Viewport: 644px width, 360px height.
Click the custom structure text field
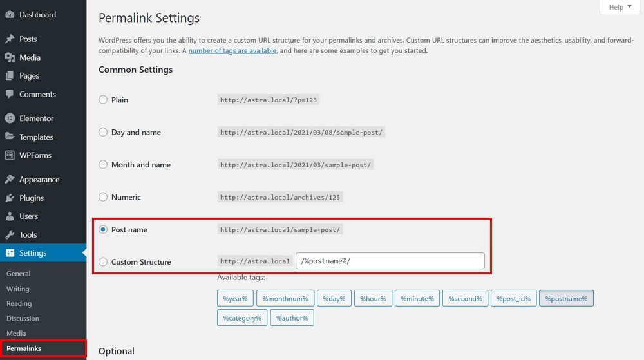pos(390,261)
